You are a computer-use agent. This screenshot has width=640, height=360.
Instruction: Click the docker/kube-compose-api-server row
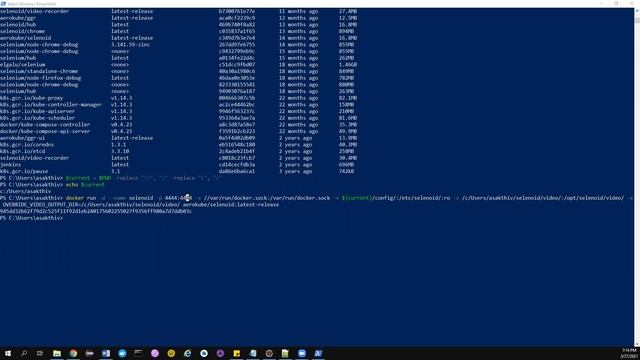(x=178, y=131)
